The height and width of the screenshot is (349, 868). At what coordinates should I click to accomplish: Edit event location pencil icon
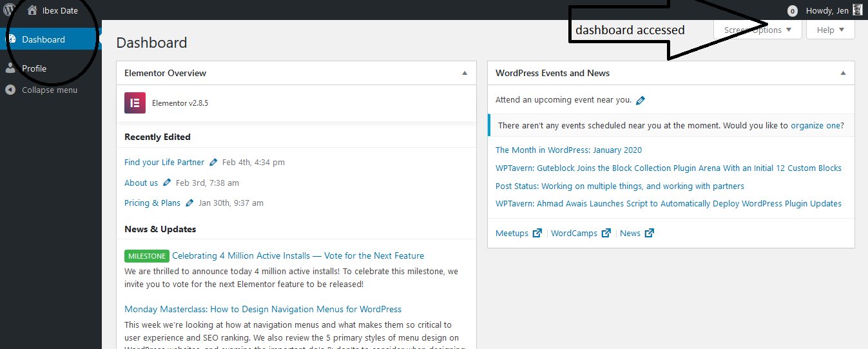(x=641, y=100)
